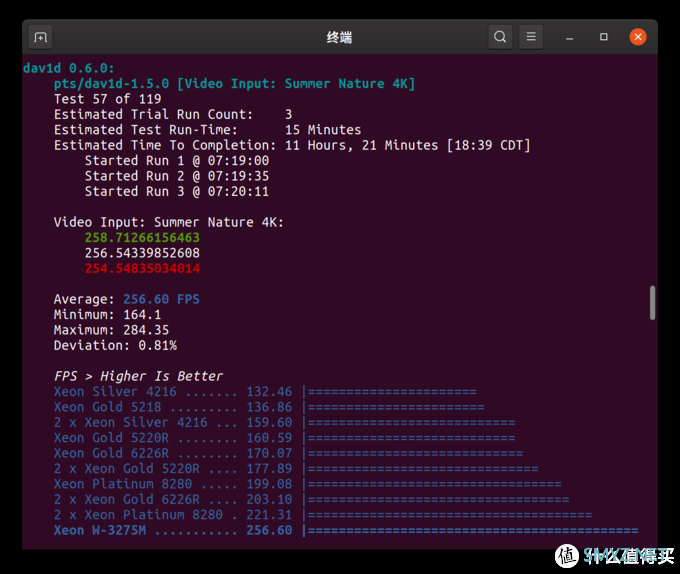Viewport: 680px width, 574px height.
Task: Click the Deviation 0.81% line
Action: coord(115,346)
